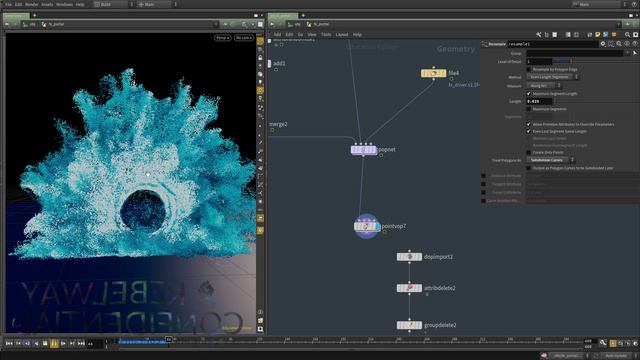Select the pointvop7 node
Image resolution: width=640 pixels, height=360 pixels.
366,227
